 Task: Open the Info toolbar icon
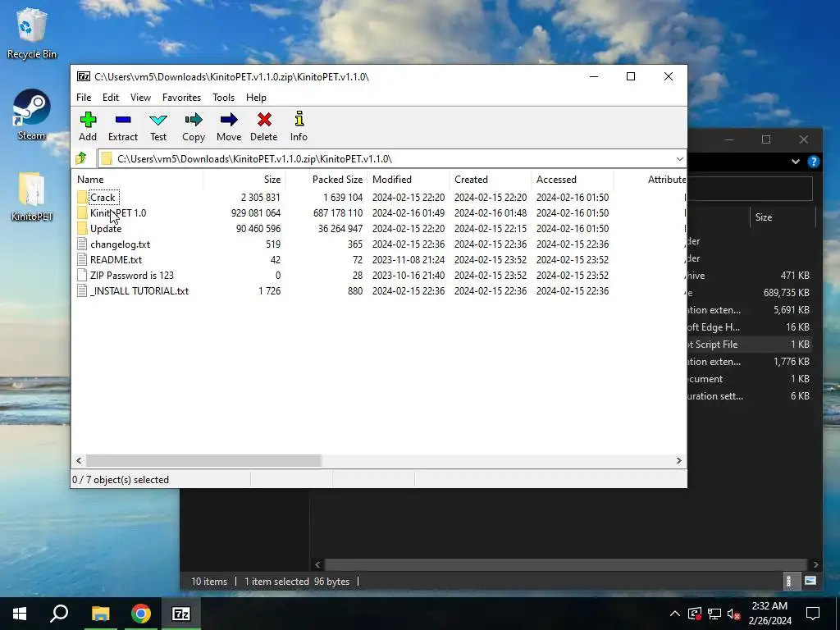coord(299,120)
